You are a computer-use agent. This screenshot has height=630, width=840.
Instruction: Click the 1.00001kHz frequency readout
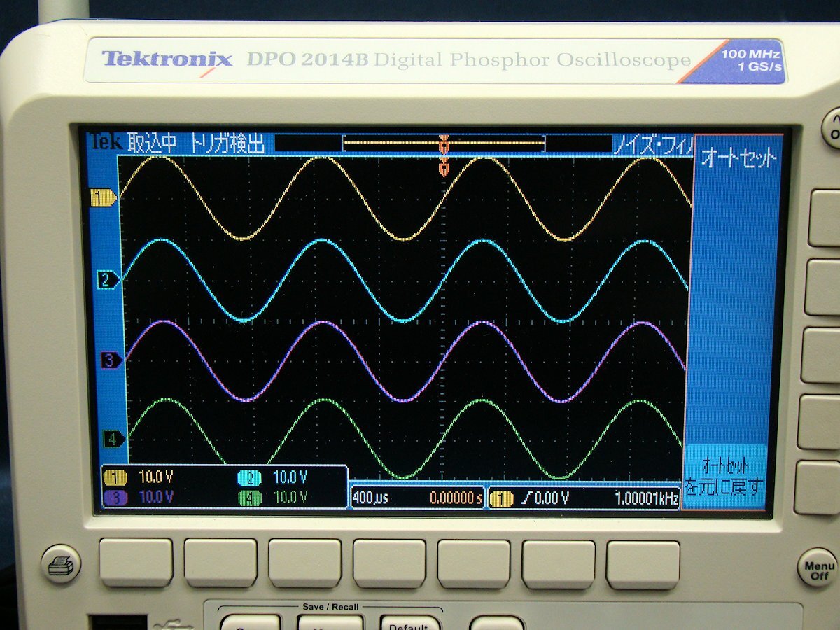647,499
